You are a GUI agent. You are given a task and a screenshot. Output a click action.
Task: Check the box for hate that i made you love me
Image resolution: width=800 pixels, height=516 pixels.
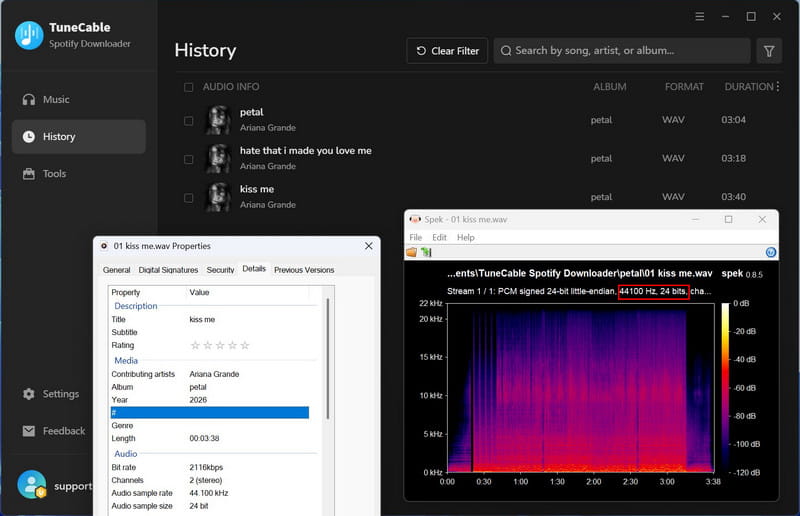189,159
